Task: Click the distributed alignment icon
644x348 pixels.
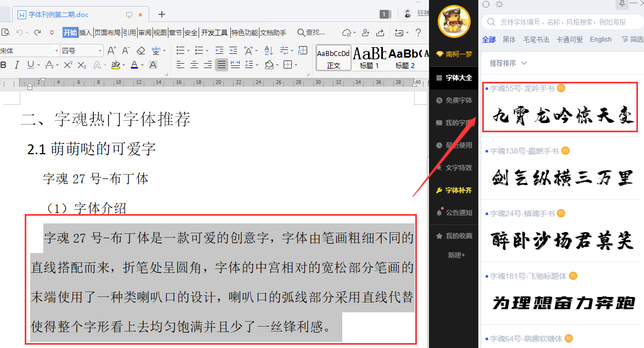Action: click(x=235, y=65)
